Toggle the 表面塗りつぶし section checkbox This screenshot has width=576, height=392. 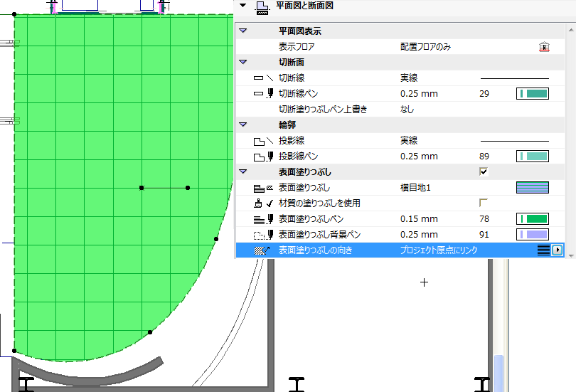coord(484,171)
